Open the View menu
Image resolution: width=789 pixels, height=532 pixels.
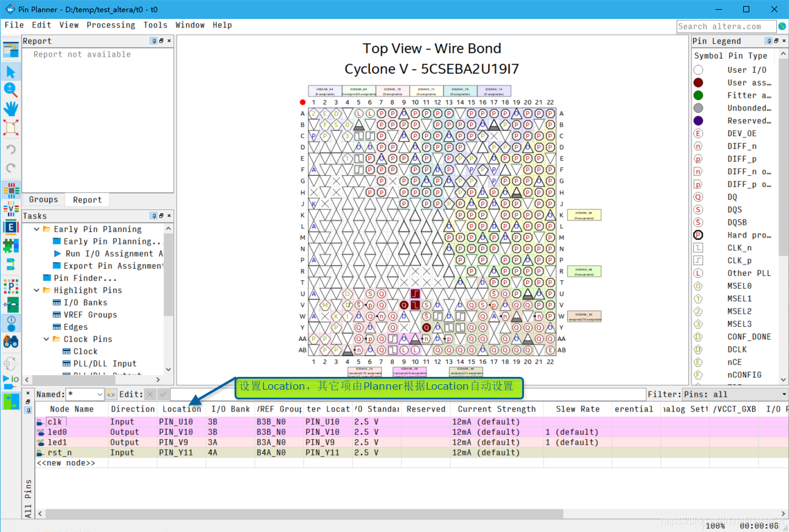click(x=69, y=25)
